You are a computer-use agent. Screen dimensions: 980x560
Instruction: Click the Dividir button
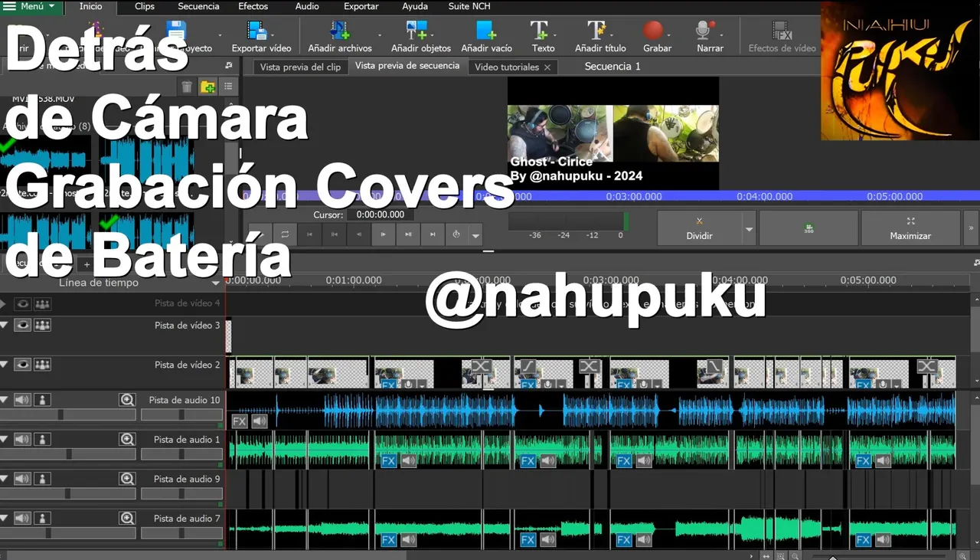(x=699, y=228)
